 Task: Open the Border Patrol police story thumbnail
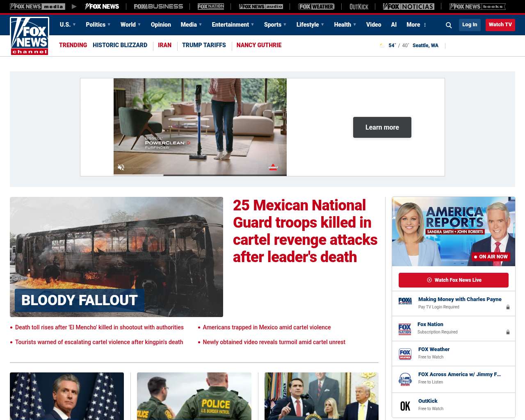194,396
